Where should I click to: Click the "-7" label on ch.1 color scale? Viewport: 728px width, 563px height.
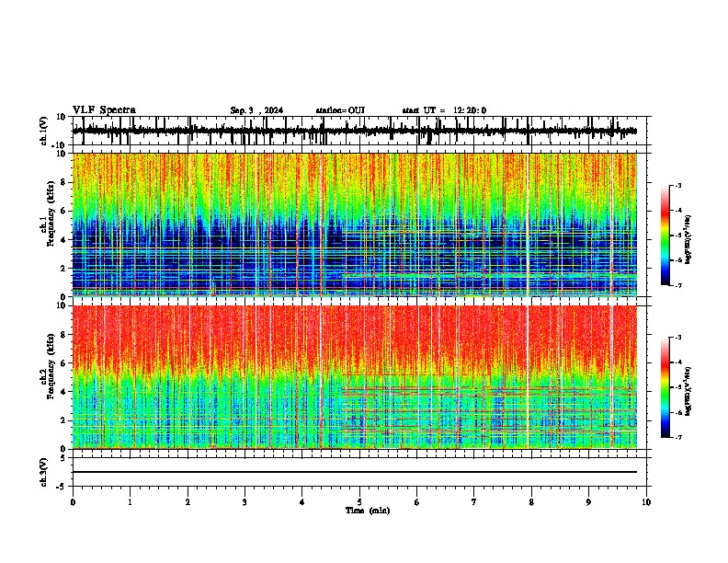(x=678, y=285)
